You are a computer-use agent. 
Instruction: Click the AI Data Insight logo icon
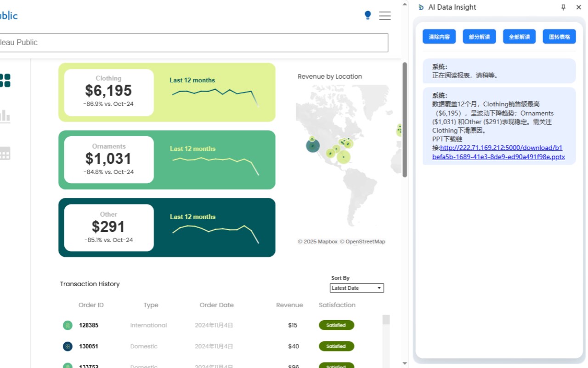pos(421,7)
